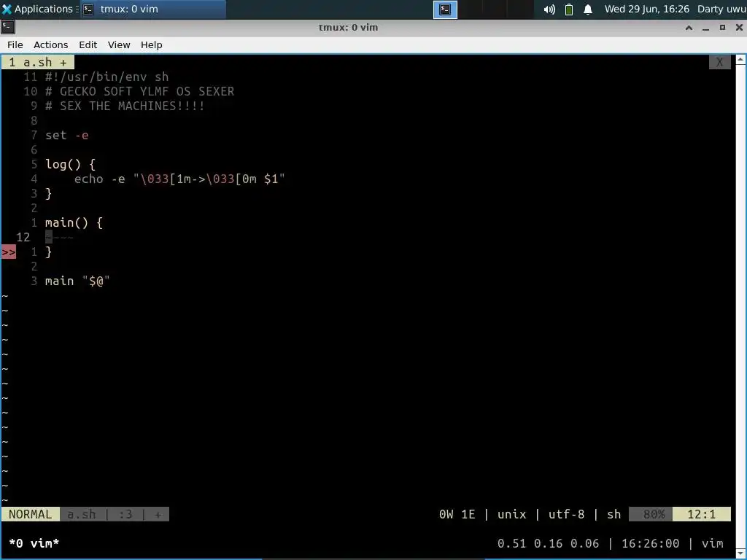Open the terminal window menu icon
Viewport: 747px width, 560px height.
(8, 27)
